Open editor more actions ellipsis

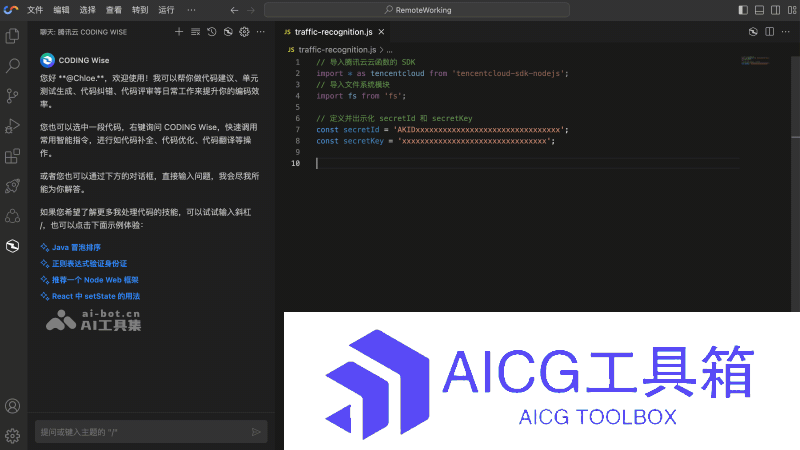[x=786, y=32]
